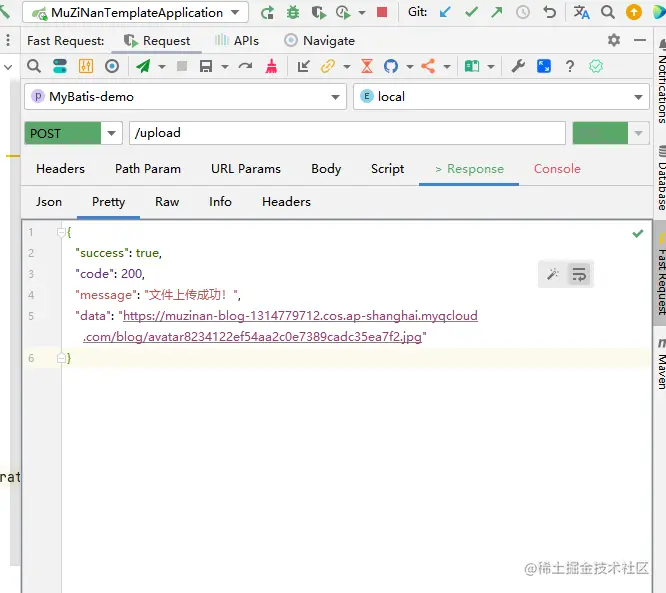The width and height of the screenshot is (666, 593).
Task: Click the orange share icon
Action: (428, 66)
